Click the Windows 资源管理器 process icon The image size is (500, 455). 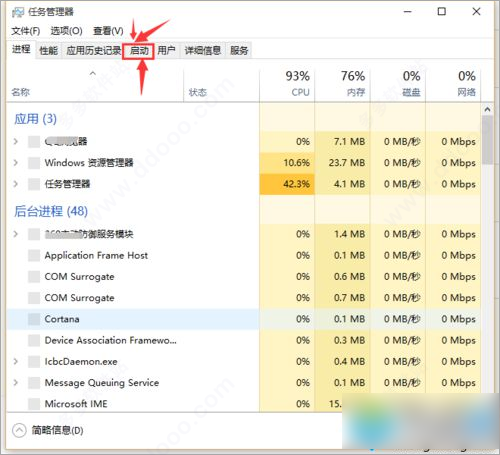[x=34, y=163]
